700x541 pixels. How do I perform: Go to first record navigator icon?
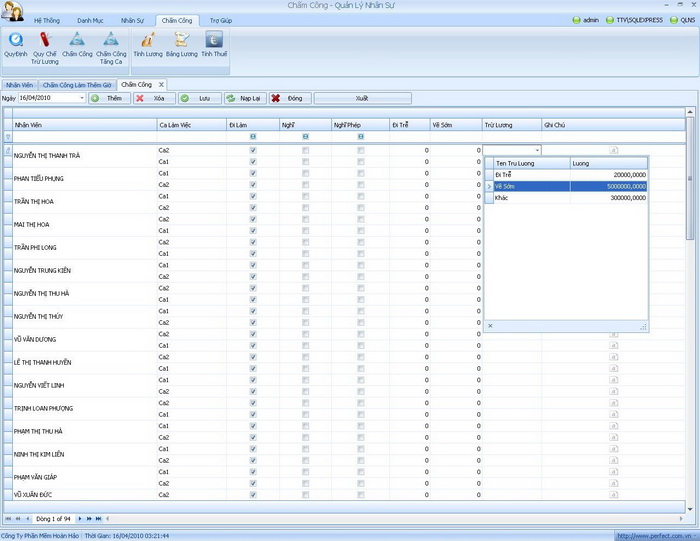pos(8,519)
